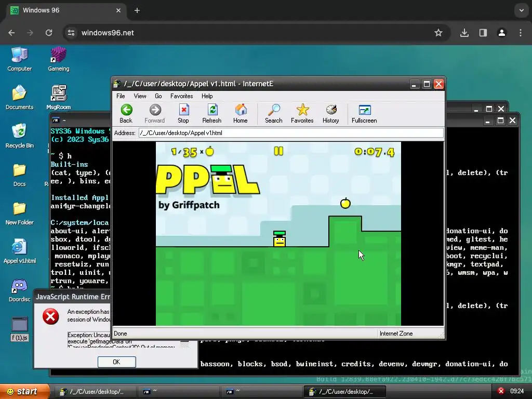Click the Done status bar text
532x399 pixels.
121,334
